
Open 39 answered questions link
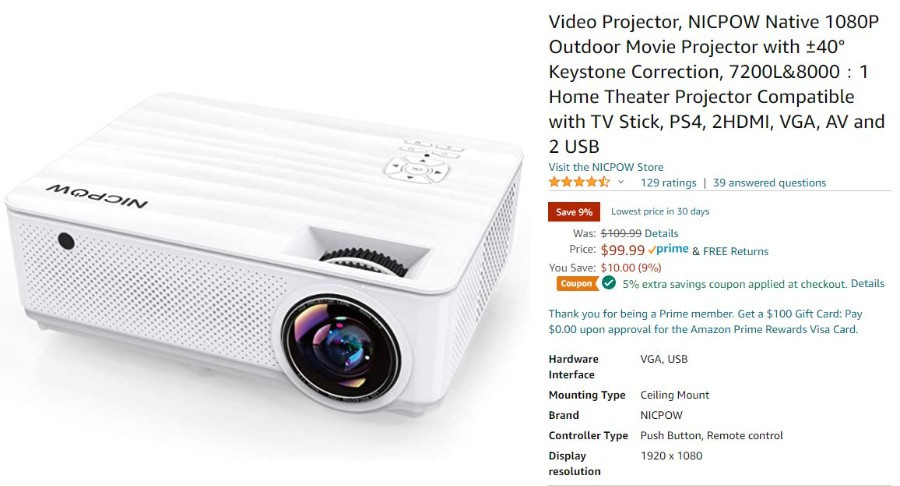(769, 182)
